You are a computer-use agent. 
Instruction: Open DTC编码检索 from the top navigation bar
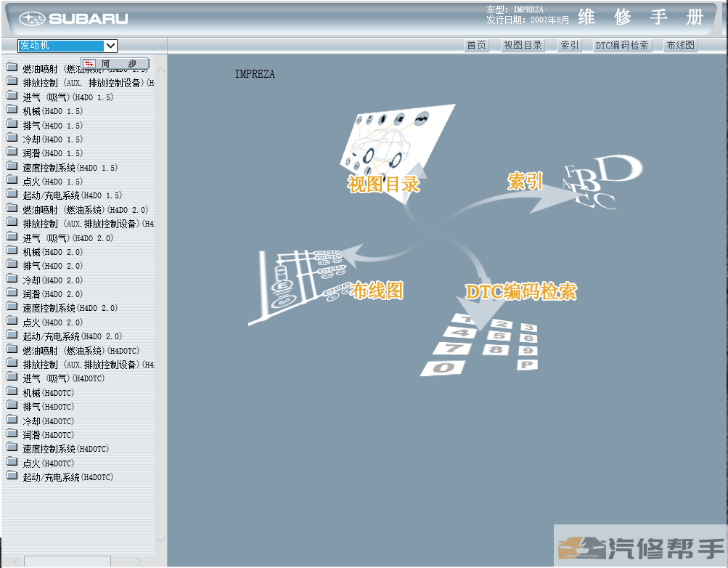pyautogui.click(x=622, y=46)
